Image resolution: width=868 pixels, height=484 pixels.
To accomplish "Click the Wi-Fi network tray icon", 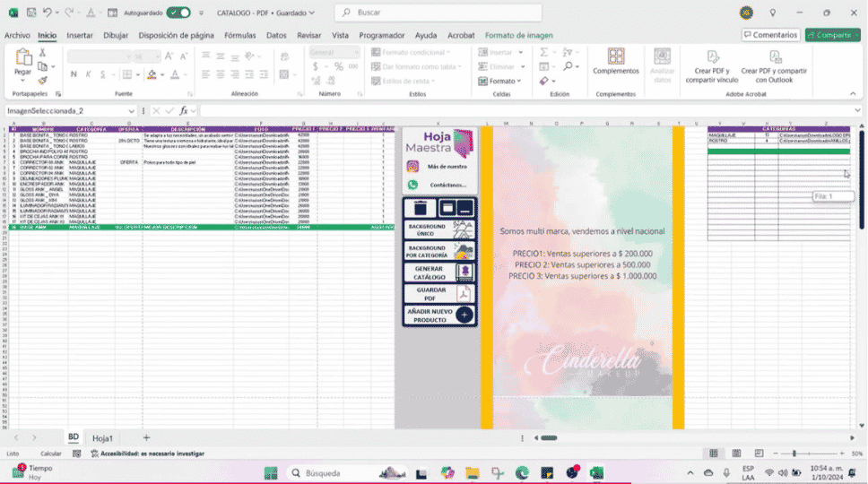I will pyautogui.click(x=768, y=473).
